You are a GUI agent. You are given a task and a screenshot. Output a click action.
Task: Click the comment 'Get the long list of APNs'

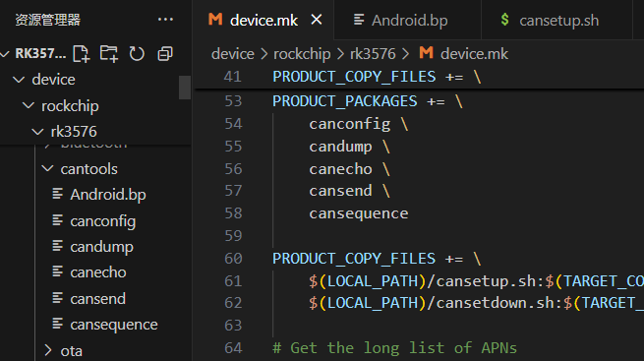[x=403, y=348]
